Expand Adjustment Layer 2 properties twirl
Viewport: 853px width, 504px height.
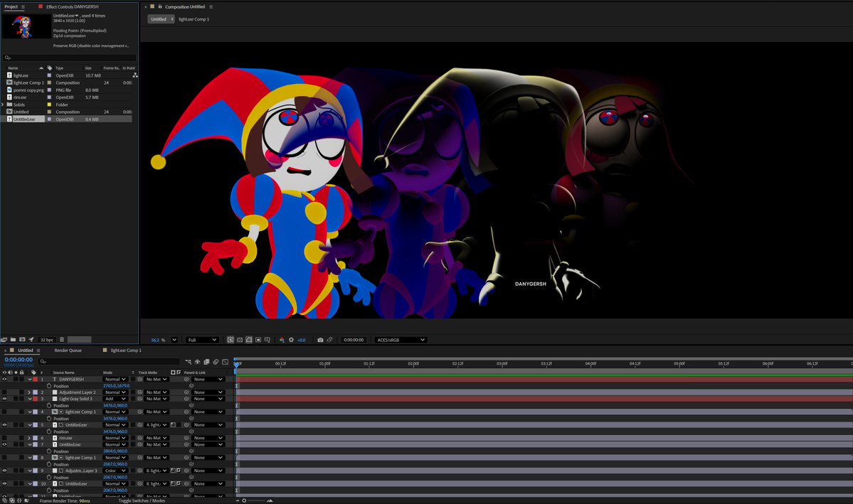pyautogui.click(x=30, y=392)
